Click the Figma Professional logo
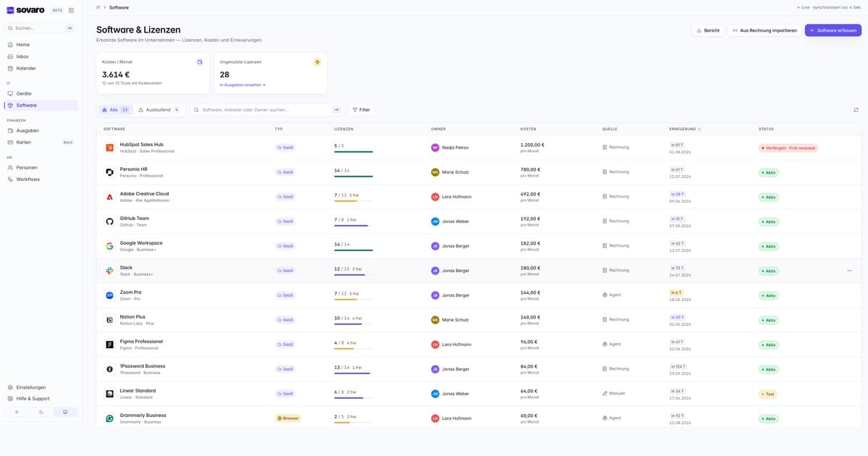This screenshot has width=868, height=456. pos(110,345)
